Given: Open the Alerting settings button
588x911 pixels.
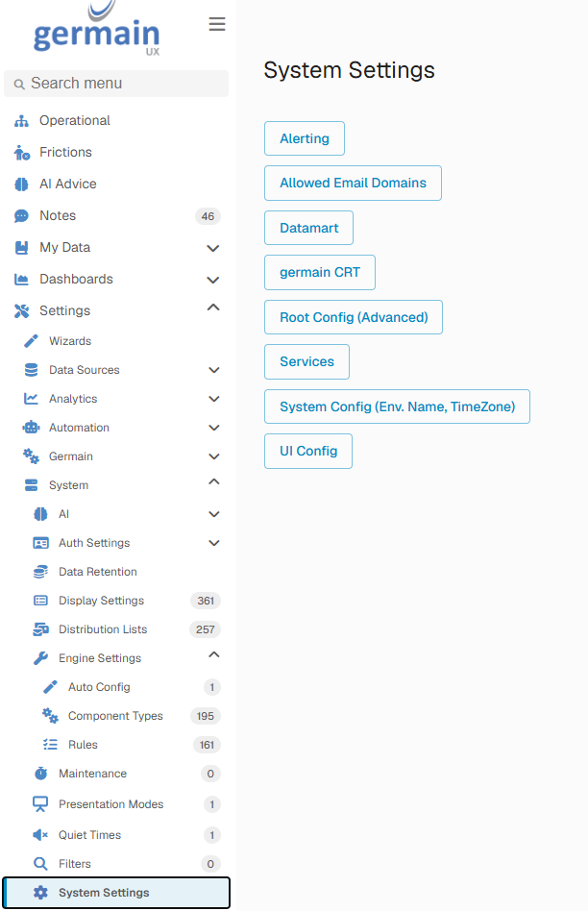Looking at the screenshot, I should pos(305,138).
